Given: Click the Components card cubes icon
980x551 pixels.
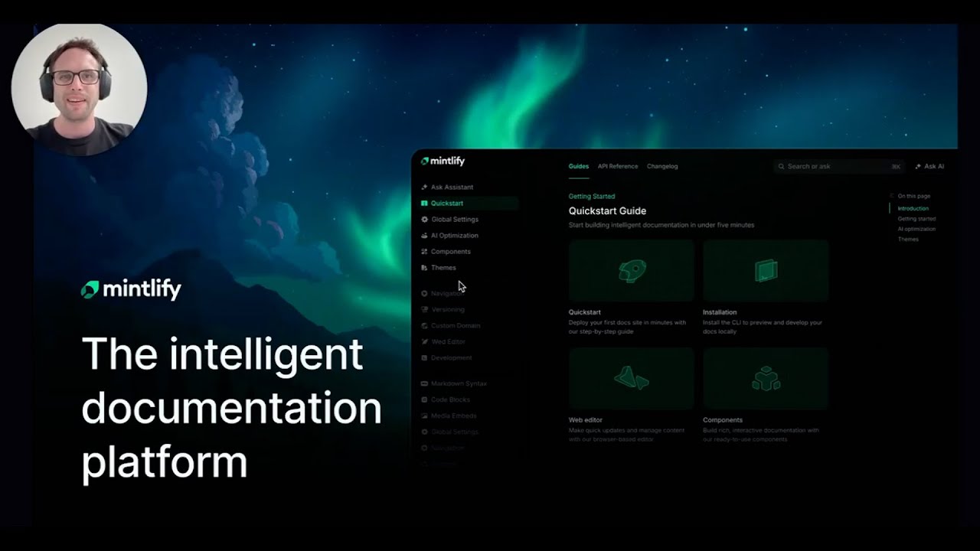Looking at the screenshot, I should tap(766, 378).
